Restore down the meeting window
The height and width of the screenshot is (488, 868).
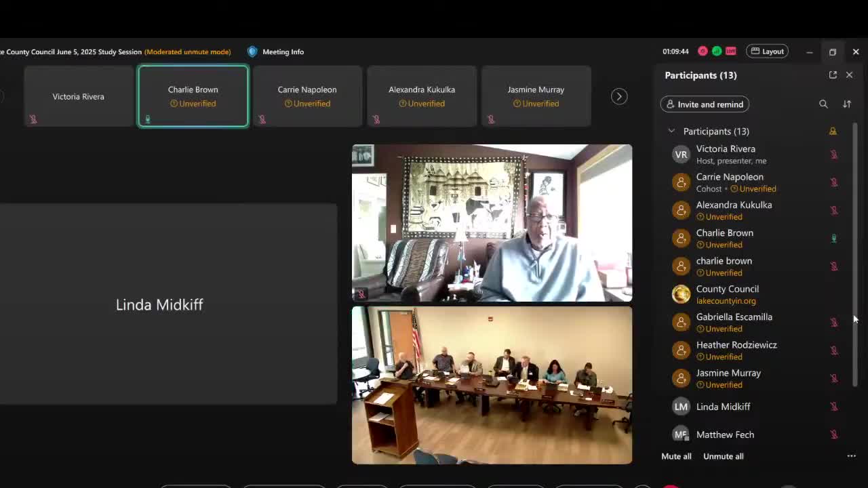pyautogui.click(x=833, y=52)
